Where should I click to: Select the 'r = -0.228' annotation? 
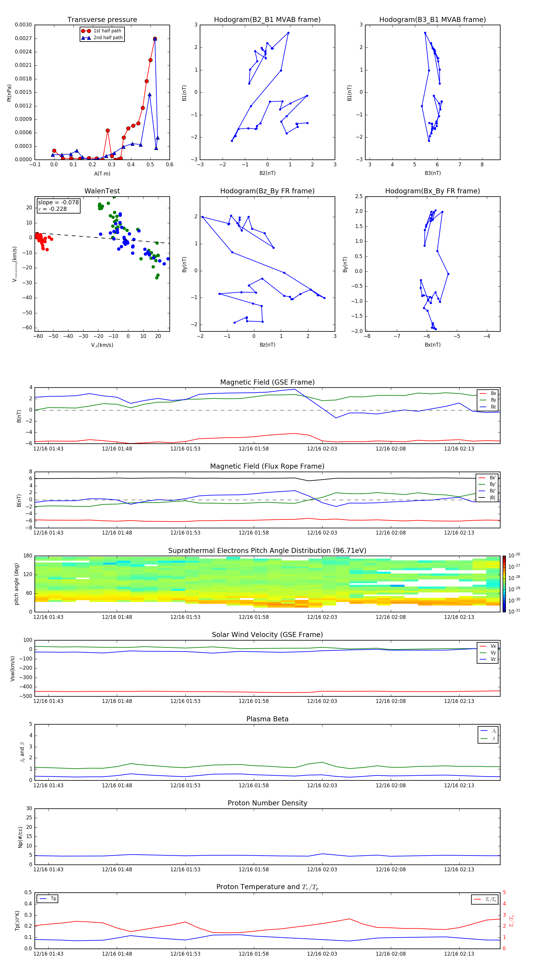53,209
